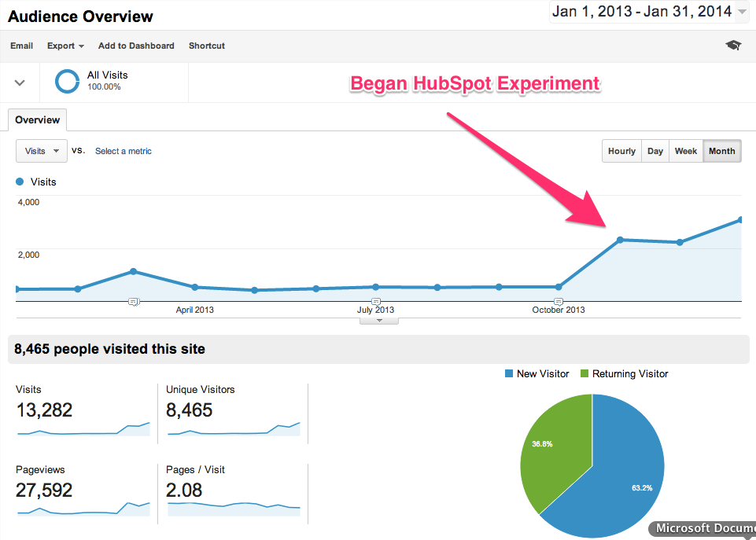Open annotation marker at July 2013
Screen dimensions: 756x540
pyautogui.click(x=376, y=302)
